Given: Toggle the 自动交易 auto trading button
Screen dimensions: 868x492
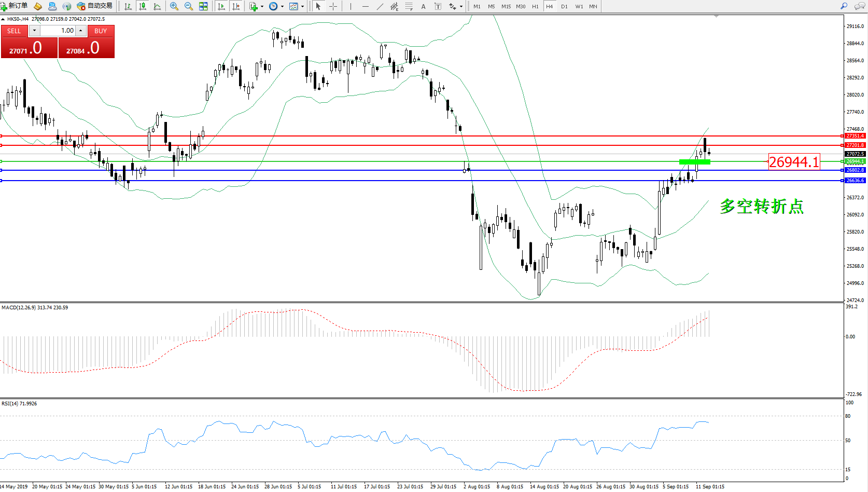Looking at the screenshot, I should pyautogui.click(x=94, y=6).
